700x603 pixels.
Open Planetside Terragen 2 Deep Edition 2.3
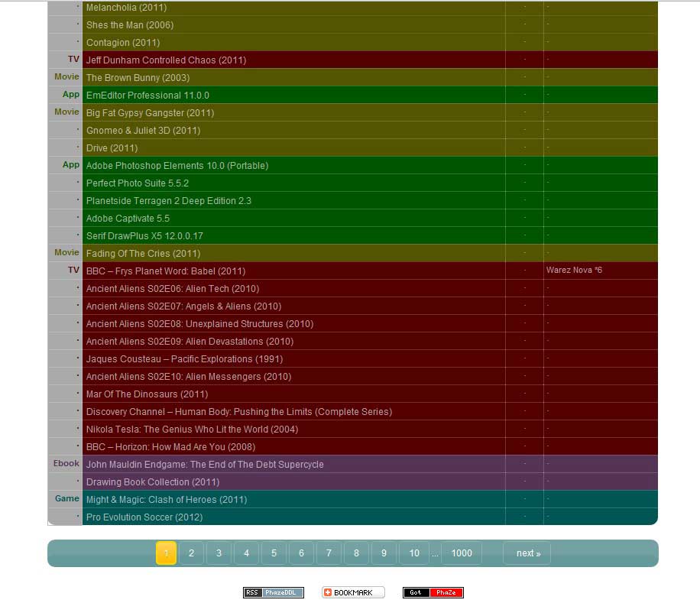pyautogui.click(x=169, y=201)
